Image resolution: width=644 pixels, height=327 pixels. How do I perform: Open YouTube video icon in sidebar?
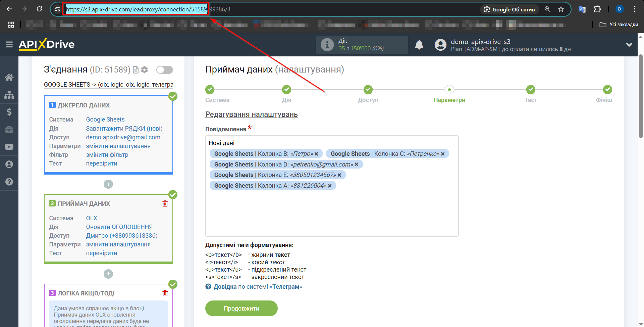pyautogui.click(x=9, y=147)
